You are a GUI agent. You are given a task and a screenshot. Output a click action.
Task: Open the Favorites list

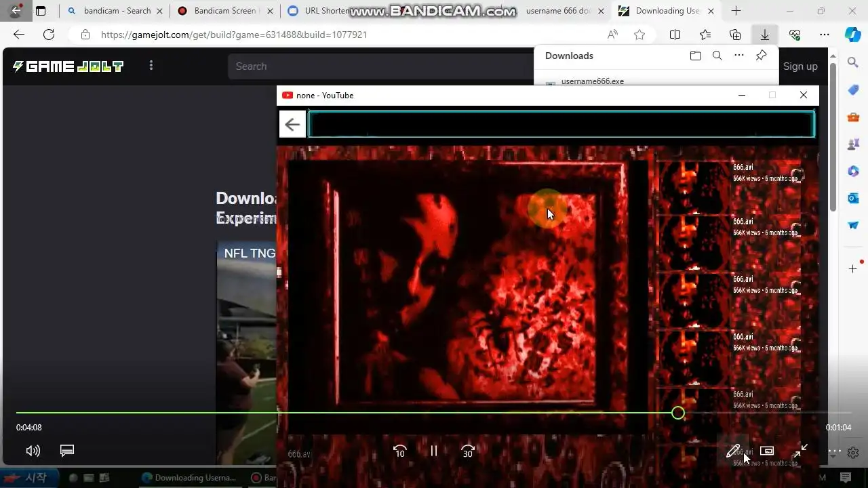click(705, 35)
